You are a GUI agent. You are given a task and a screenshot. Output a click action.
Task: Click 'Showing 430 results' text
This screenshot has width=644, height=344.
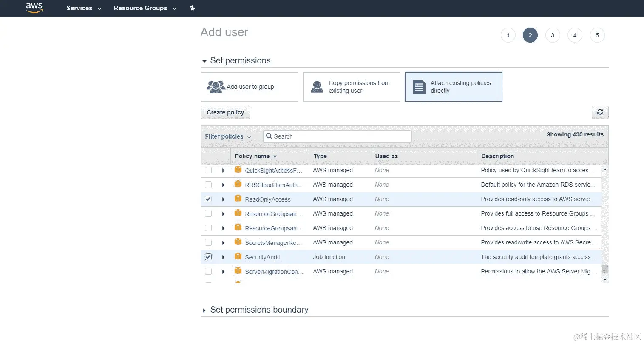click(575, 134)
